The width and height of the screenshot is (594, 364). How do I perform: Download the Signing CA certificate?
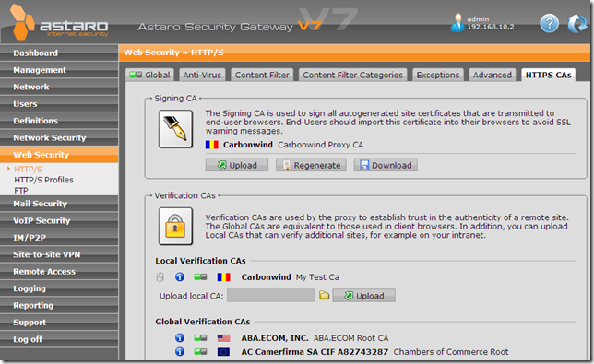386,165
